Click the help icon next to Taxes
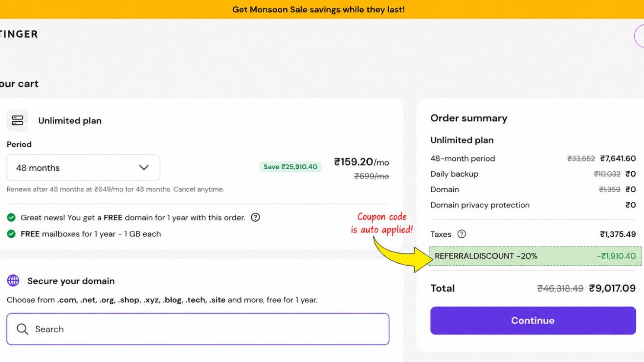This screenshot has width=644, height=362. tap(462, 234)
